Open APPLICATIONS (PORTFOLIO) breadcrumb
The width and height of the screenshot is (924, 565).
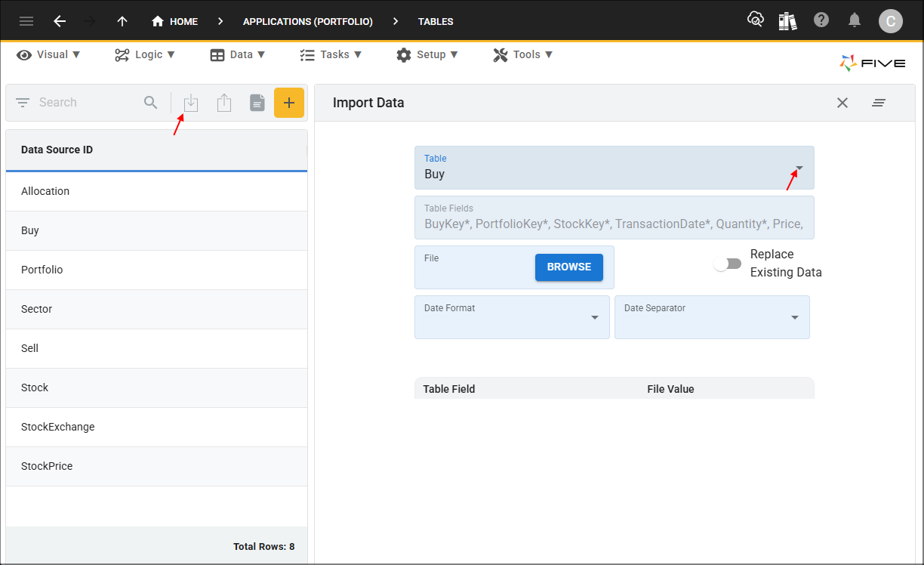pos(308,21)
